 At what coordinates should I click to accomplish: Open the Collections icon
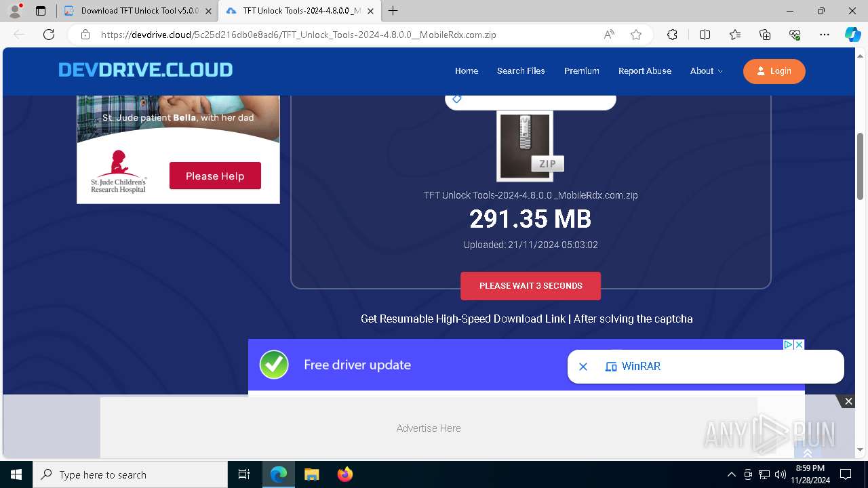[x=765, y=35]
